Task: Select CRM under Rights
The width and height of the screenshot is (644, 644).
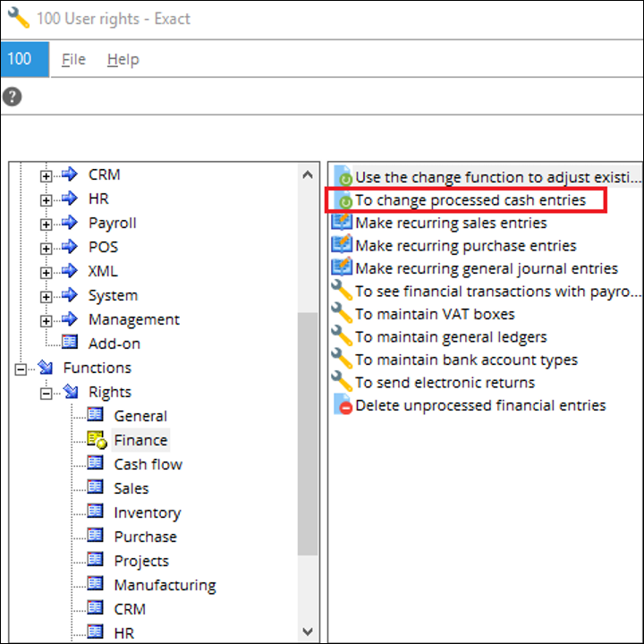Action: 130,609
